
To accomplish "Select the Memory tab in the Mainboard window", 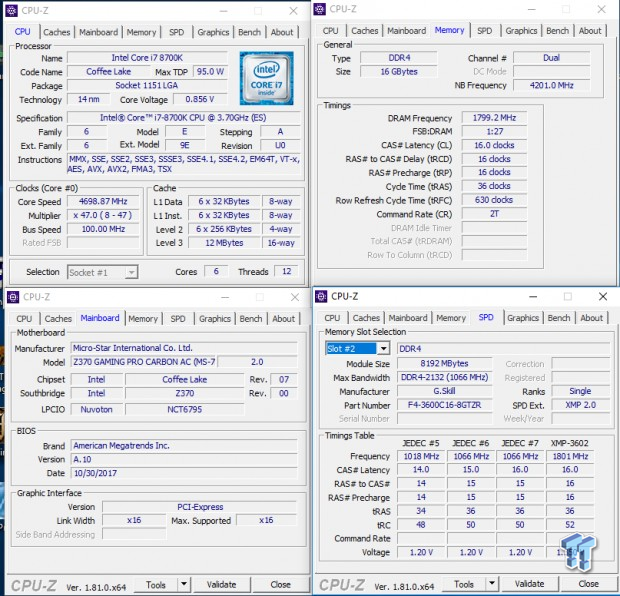I will click(143, 318).
